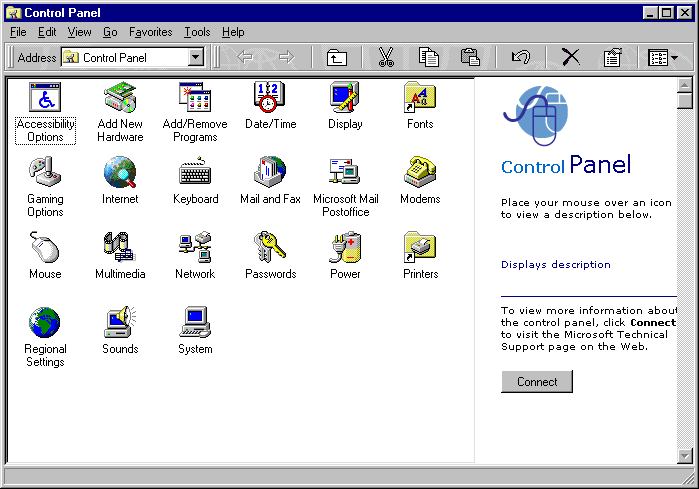
Task: Open the File menu
Action: pos(18,32)
